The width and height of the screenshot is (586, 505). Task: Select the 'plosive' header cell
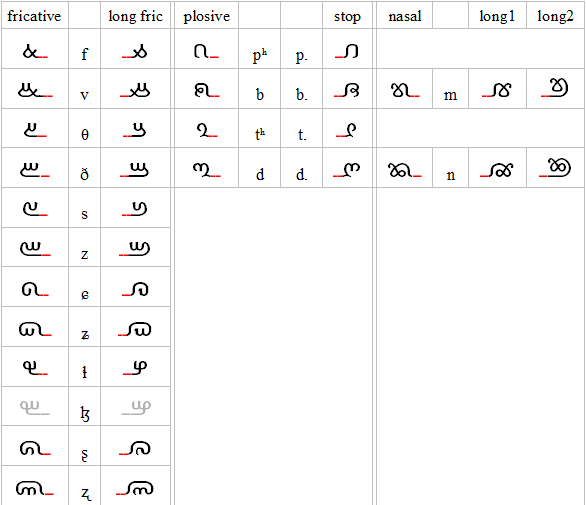[206, 15]
